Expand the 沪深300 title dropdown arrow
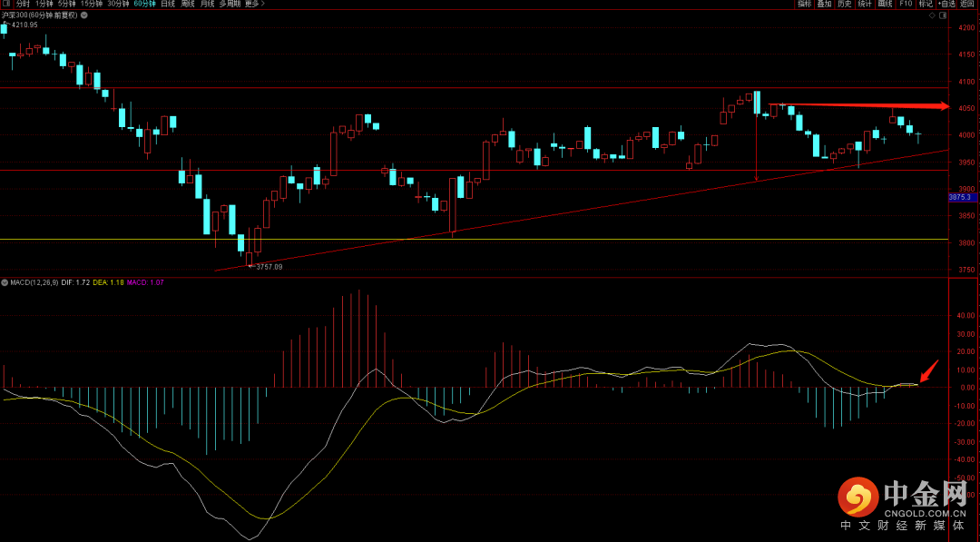 (83, 15)
